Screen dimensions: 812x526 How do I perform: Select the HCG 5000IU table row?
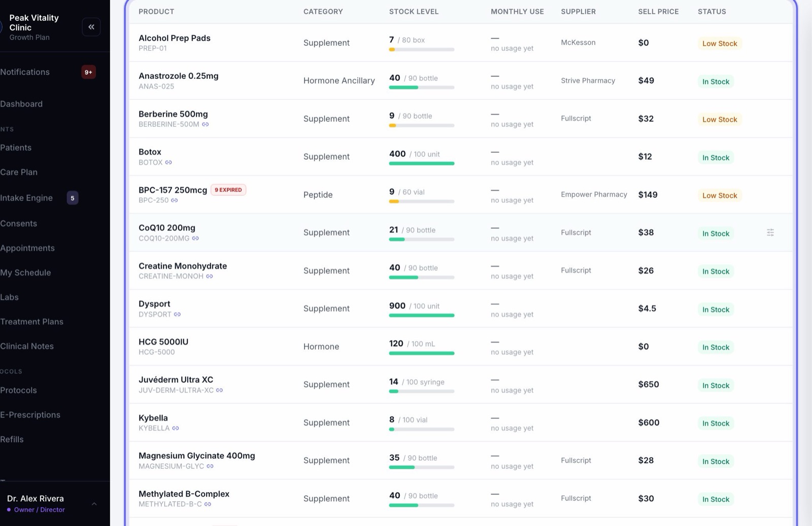(460, 346)
